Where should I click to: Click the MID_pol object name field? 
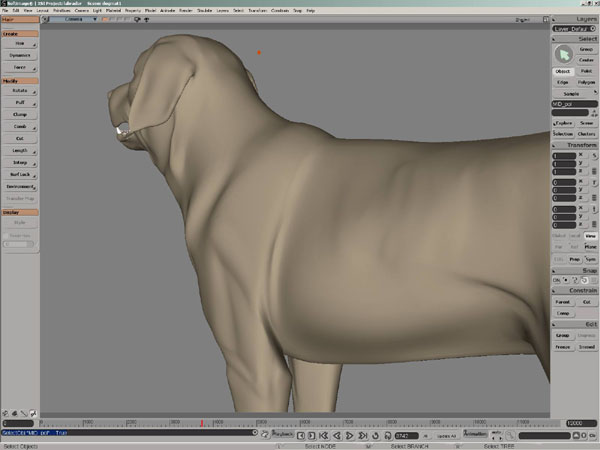(569, 103)
